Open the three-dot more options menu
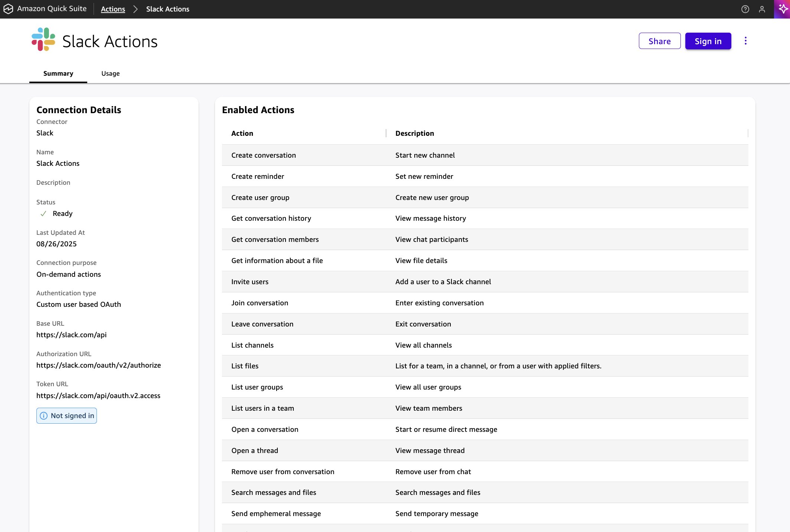The width and height of the screenshot is (790, 532). (745, 41)
